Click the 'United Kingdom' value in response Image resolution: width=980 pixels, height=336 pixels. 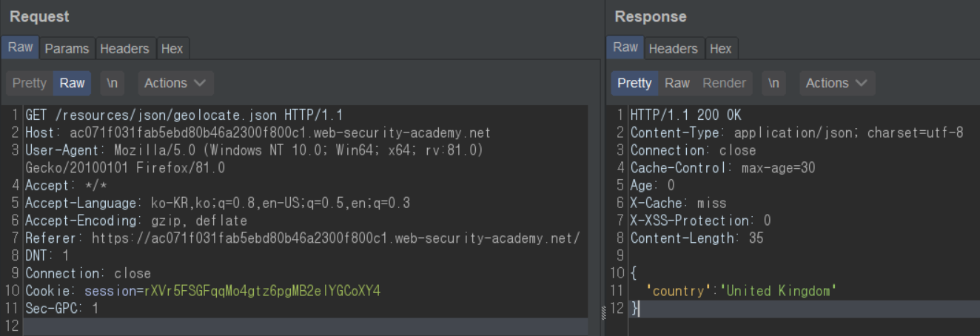pyautogui.click(x=778, y=291)
